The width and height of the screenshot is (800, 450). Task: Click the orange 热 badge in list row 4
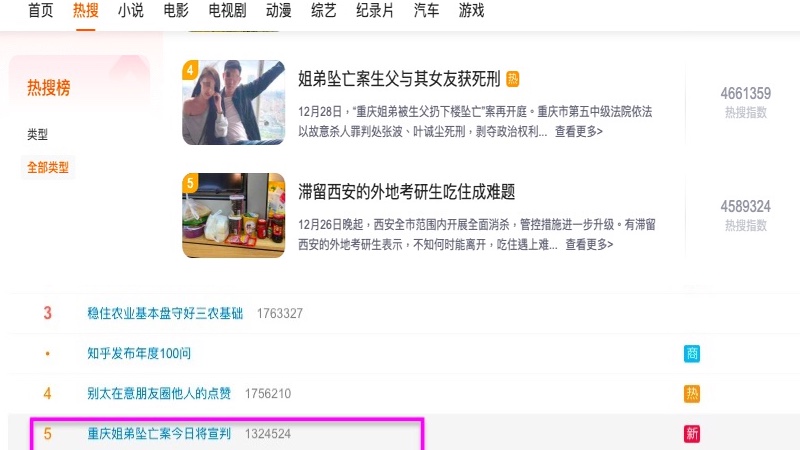pos(692,393)
